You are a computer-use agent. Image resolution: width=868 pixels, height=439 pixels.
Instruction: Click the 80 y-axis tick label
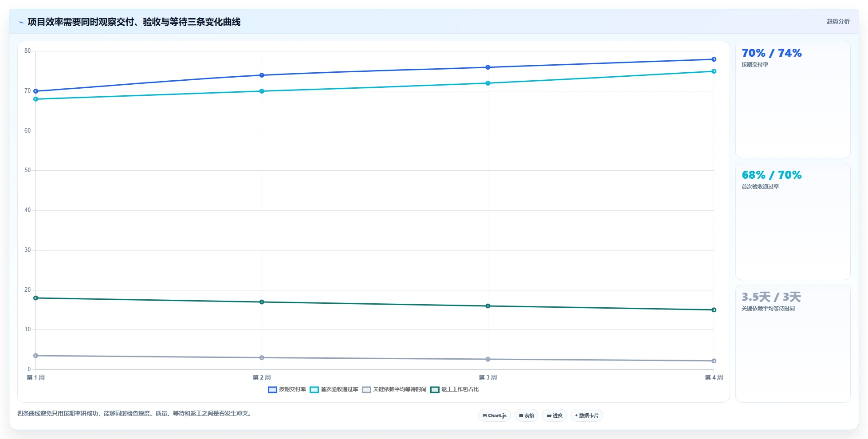click(27, 51)
